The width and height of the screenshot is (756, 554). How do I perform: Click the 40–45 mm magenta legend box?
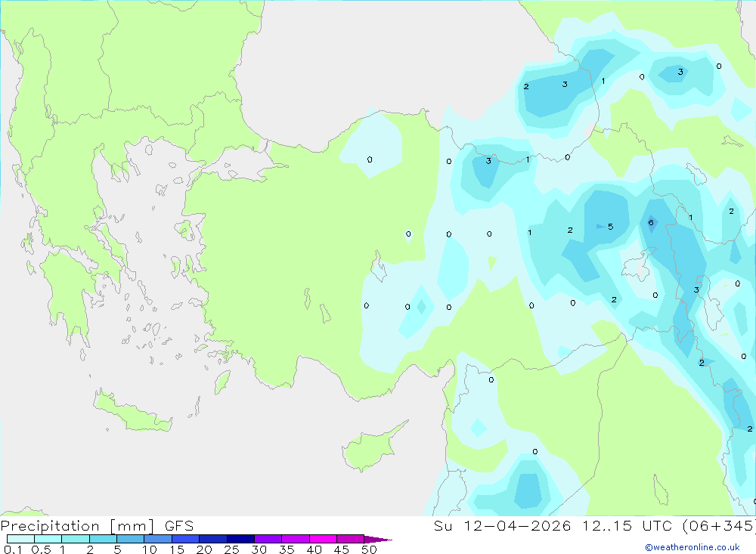[323, 539]
